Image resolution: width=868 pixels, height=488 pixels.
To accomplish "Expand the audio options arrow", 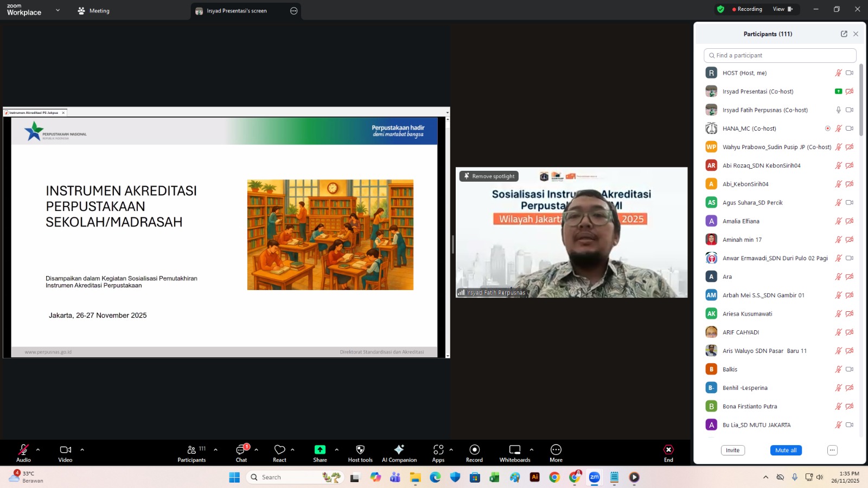I will (x=38, y=450).
